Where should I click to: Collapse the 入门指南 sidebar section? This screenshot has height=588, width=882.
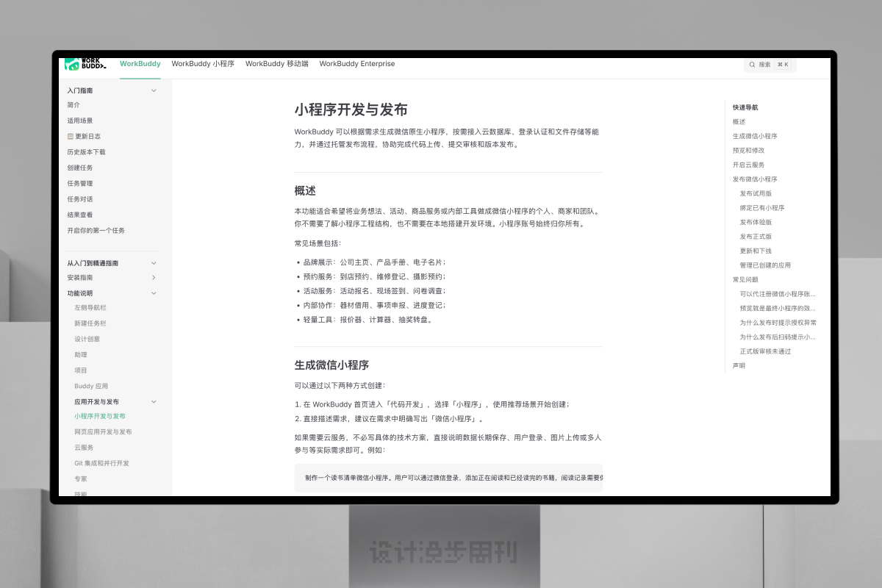click(154, 90)
